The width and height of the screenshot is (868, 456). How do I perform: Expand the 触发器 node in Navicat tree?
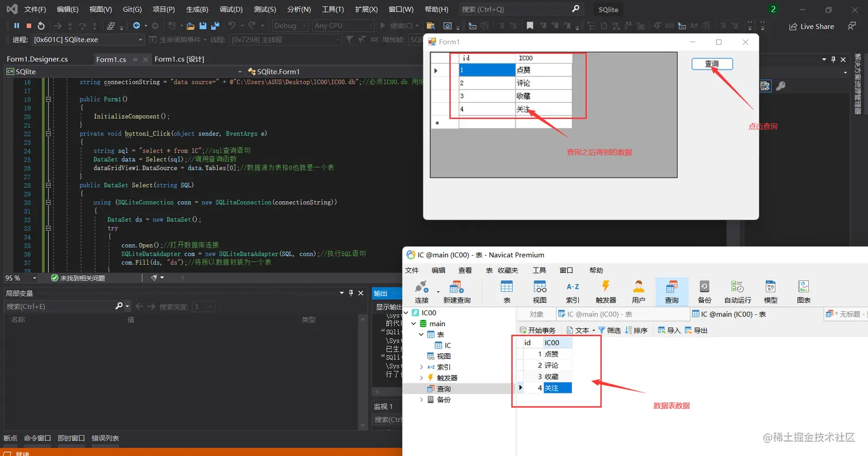point(421,378)
